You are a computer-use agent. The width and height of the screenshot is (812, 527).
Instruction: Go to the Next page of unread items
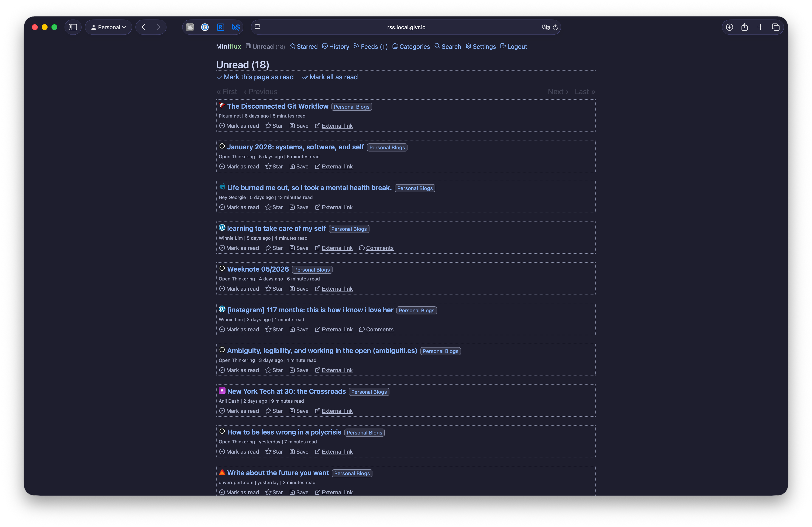pos(557,91)
